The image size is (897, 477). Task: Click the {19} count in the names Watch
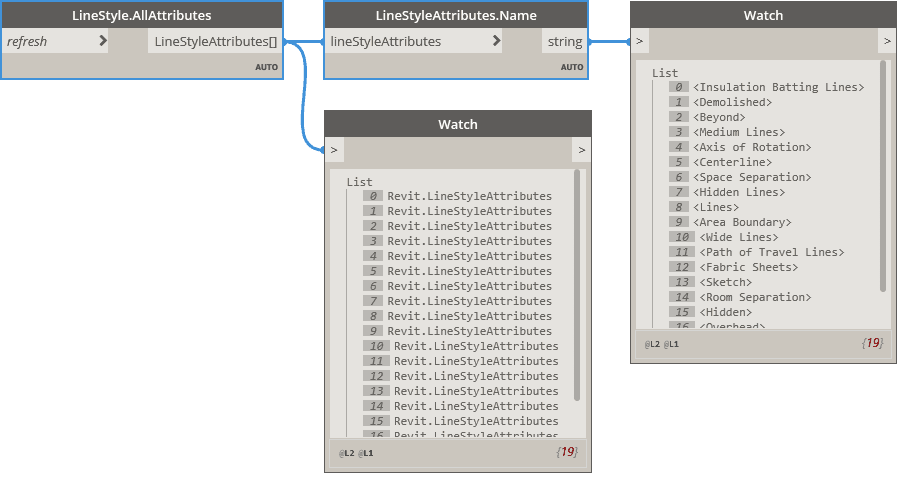pyautogui.click(x=872, y=343)
